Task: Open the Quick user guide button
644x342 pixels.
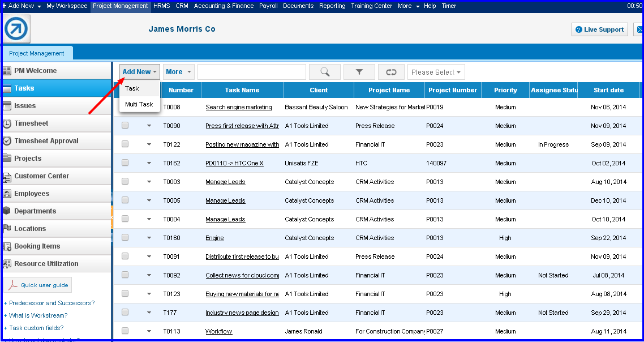Action: [38, 285]
